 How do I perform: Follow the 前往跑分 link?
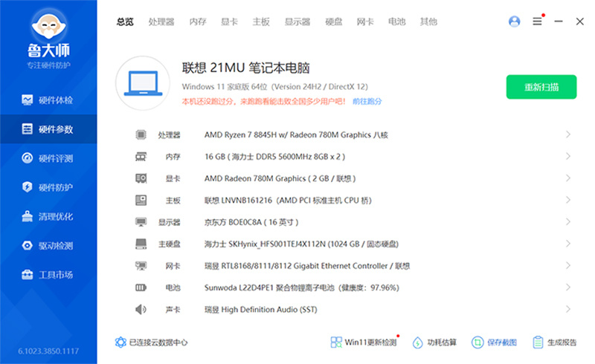367,101
